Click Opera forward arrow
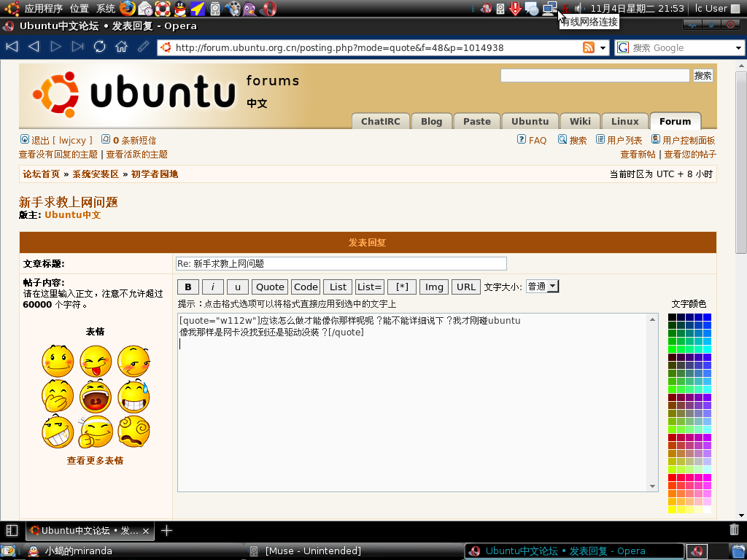This screenshot has width=747, height=560. (x=55, y=47)
